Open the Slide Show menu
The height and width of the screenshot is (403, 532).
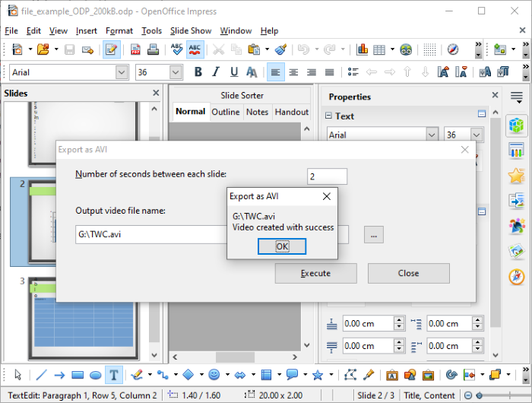pos(191,30)
